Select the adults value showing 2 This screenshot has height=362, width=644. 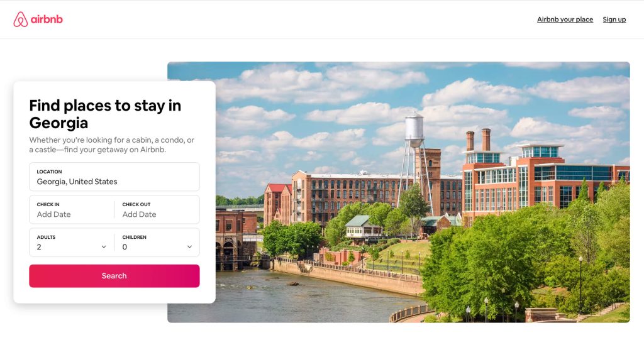39,247
